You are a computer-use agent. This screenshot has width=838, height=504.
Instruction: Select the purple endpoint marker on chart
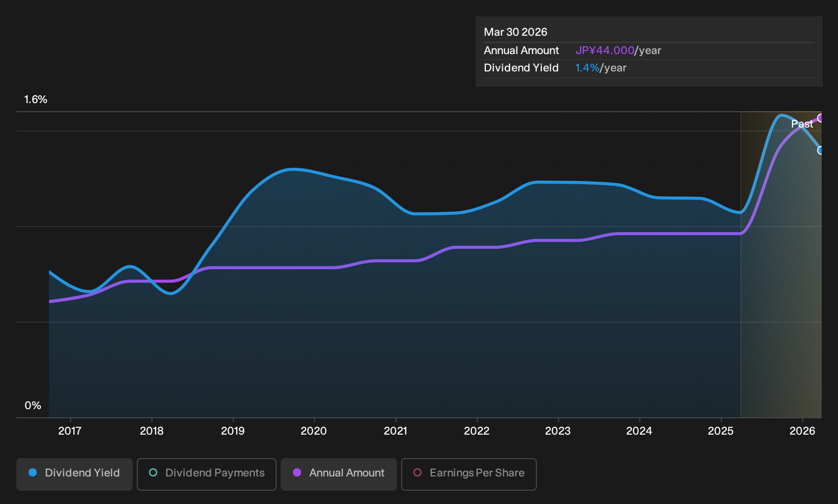click(820, 118)
